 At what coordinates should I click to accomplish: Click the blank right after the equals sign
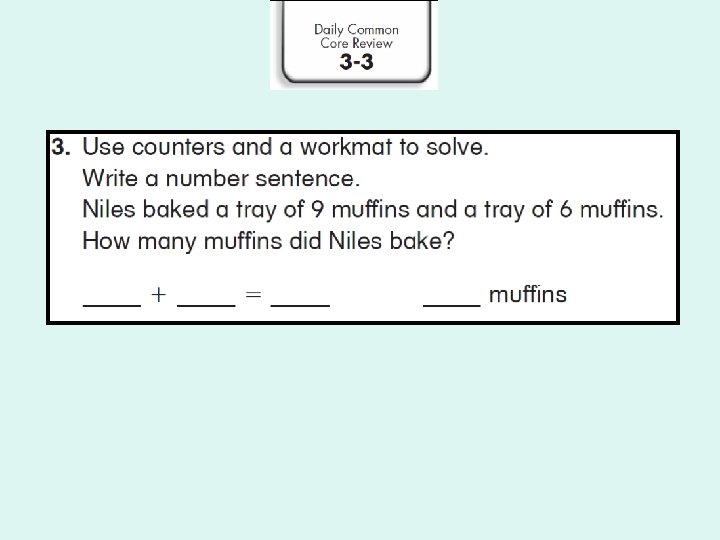click(300, 304)
